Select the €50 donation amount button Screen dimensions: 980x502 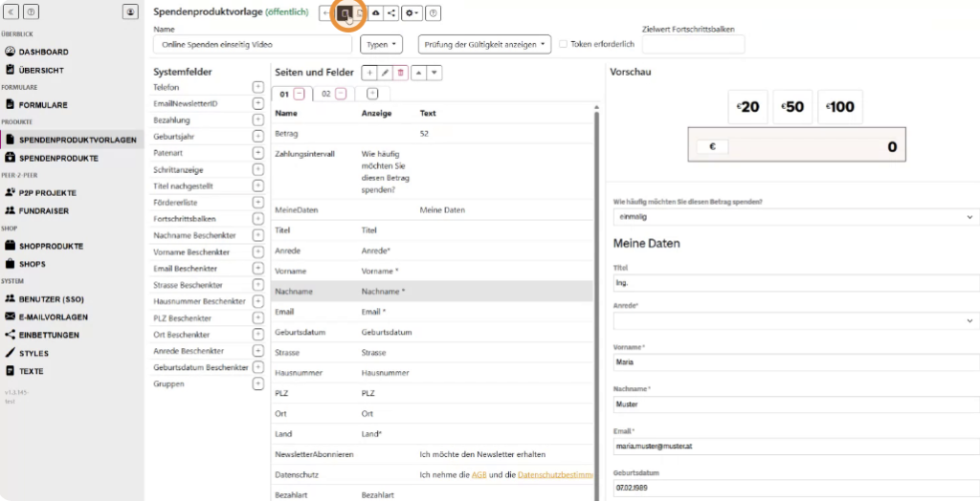point(792,107)
